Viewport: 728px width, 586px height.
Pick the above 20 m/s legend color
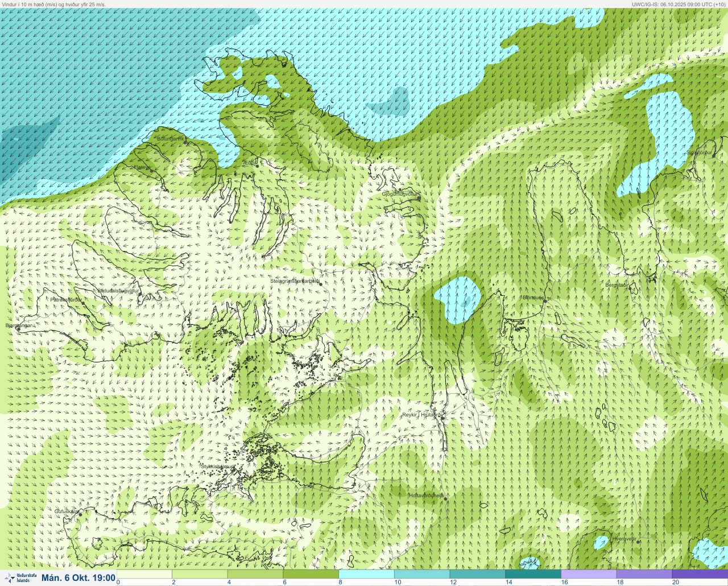tap(700, 574)
